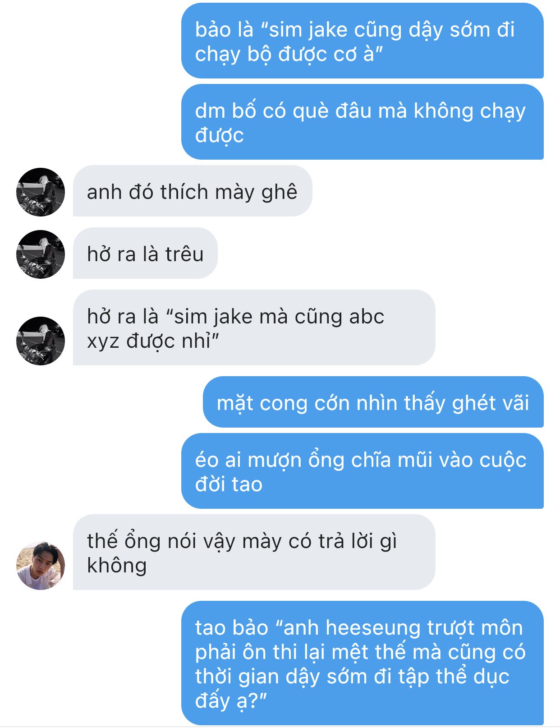560x728 pixels.
Task: Tap "đời tao" in blue message
Action: pos(229,484)
